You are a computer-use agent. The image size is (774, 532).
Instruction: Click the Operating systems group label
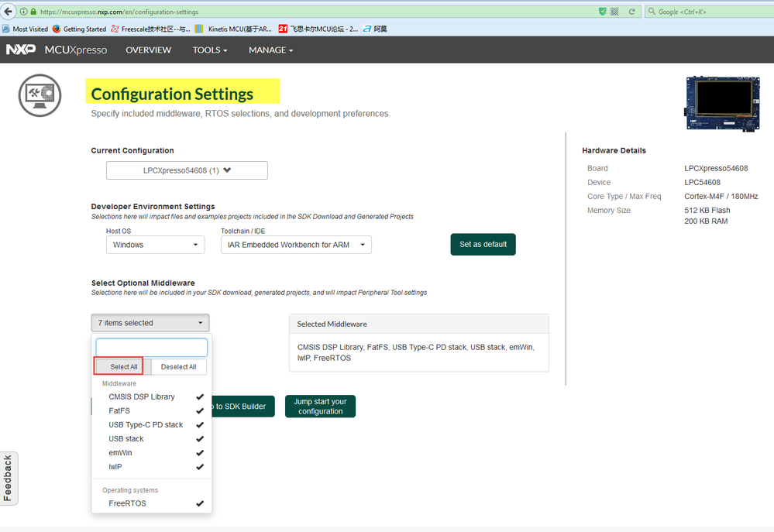[130, 490]
